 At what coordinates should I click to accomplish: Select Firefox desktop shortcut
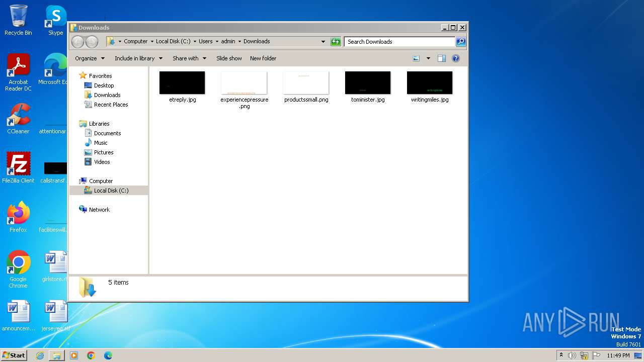click(18, 217)
